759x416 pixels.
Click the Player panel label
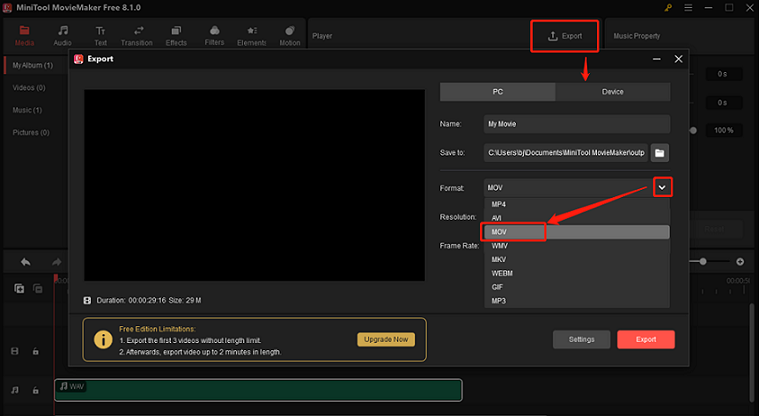(x=322, y=36)
